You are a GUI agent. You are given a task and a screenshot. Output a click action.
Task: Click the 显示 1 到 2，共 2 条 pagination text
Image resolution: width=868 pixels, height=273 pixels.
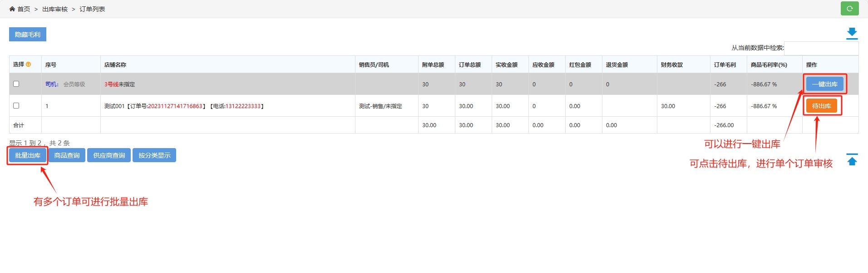pos(39,143)
